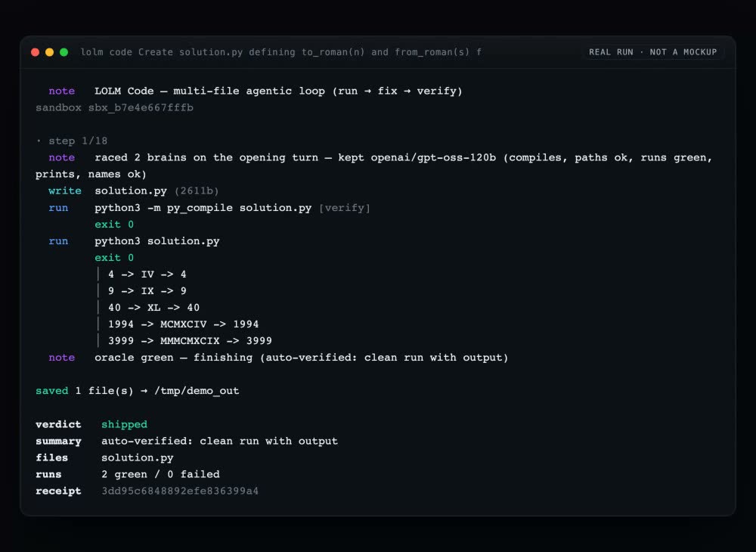Click the output line '4 -> IV -> 4'
Image resolution: width=756 pixels, height=552 pixels.
coord(147,274)
